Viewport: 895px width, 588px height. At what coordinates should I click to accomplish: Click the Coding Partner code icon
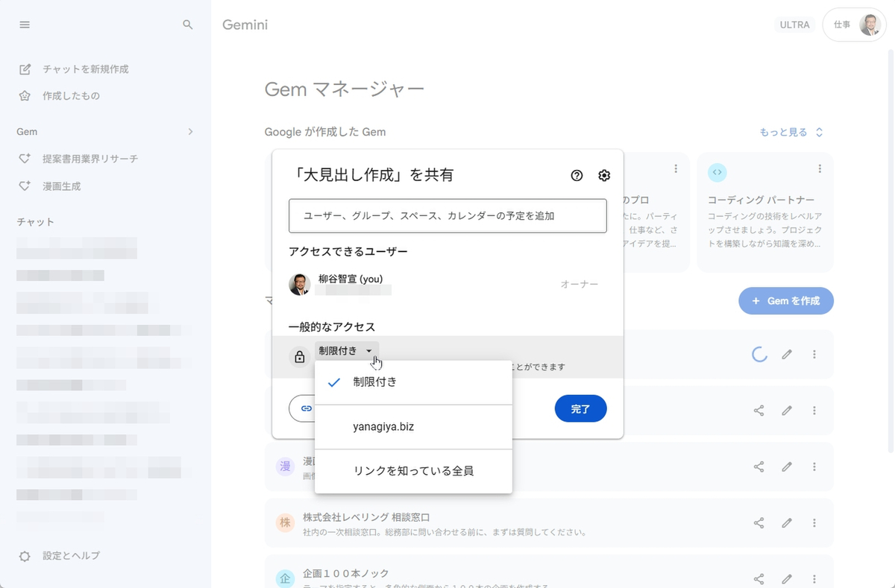click(x=717, y=172)
